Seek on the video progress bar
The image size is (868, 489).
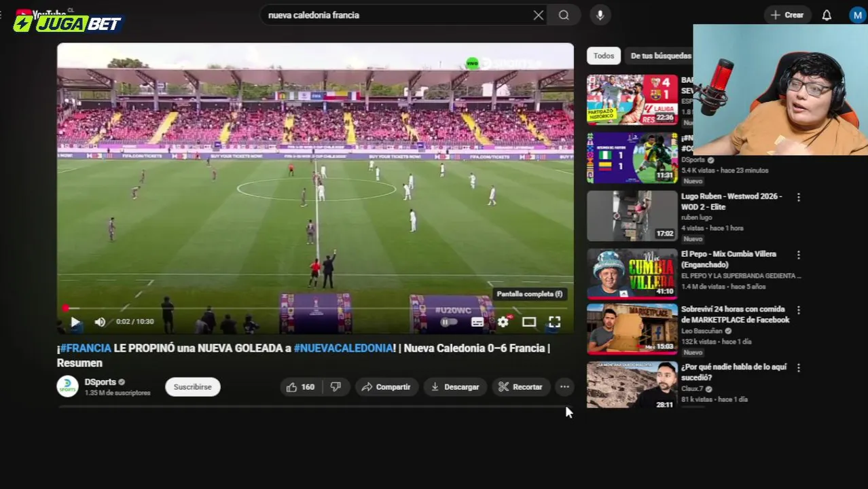point(315,308)
